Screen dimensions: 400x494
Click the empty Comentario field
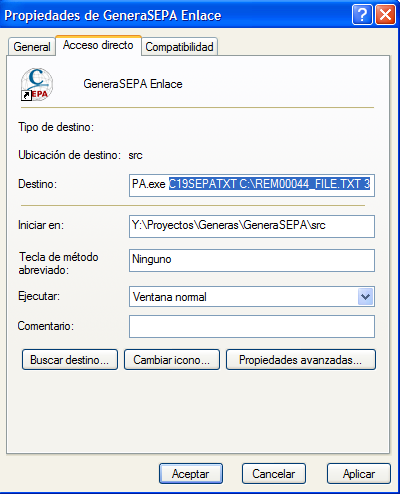(252, 326)
